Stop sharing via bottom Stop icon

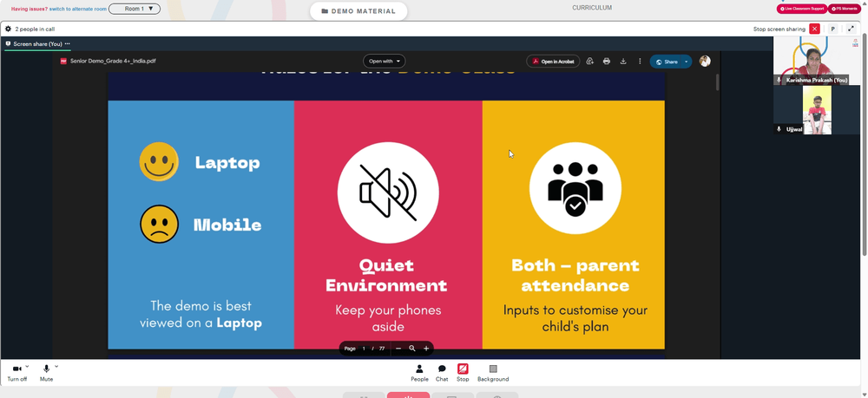tap(463, 373)
